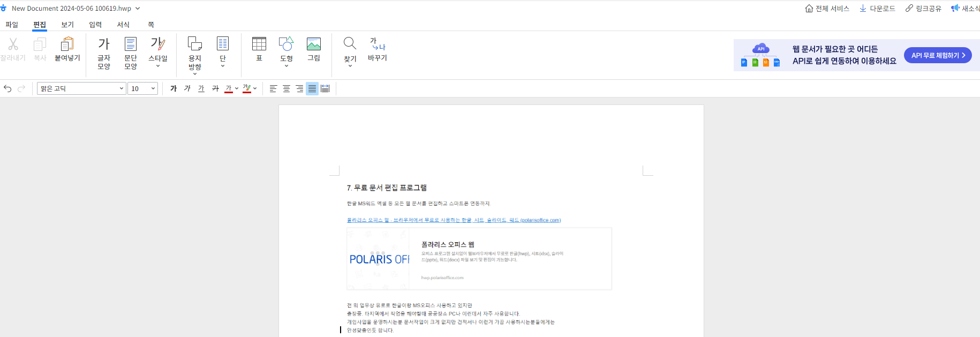Toggle italic formatting

[187, 88]
